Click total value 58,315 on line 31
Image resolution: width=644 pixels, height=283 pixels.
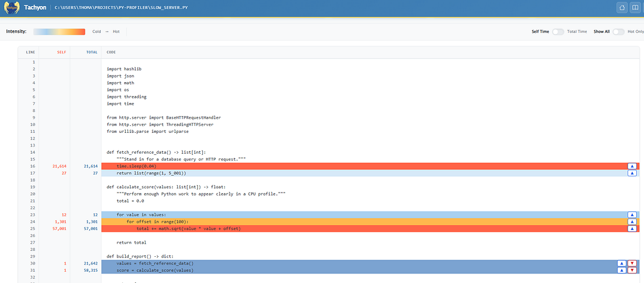[91, 270]
